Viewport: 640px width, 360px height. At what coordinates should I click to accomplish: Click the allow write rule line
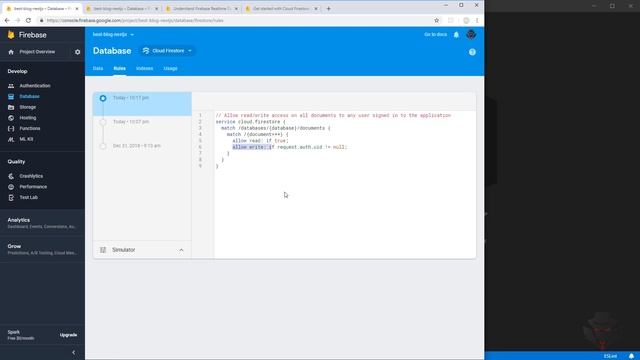click(x=290, y=147)
